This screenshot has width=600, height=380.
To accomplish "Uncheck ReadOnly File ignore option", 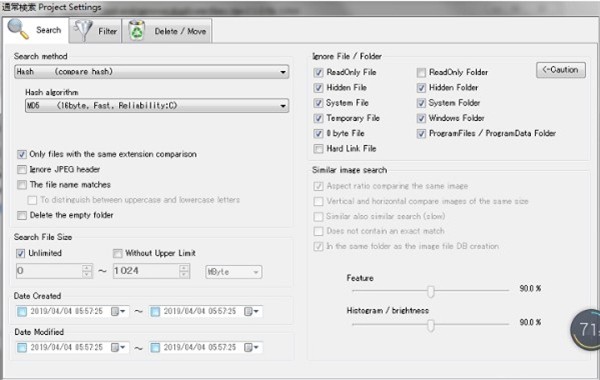I will [x=318, y=72].
